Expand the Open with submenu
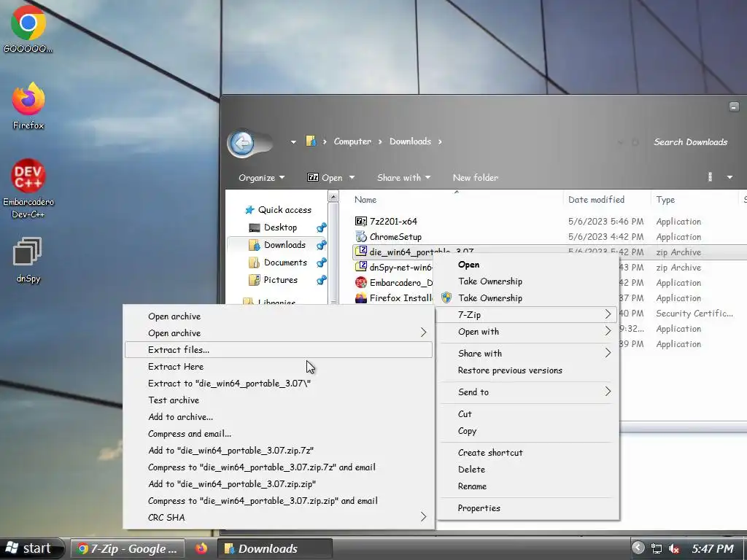This screenshot has height=560, width=747. [x=527, y=332]
